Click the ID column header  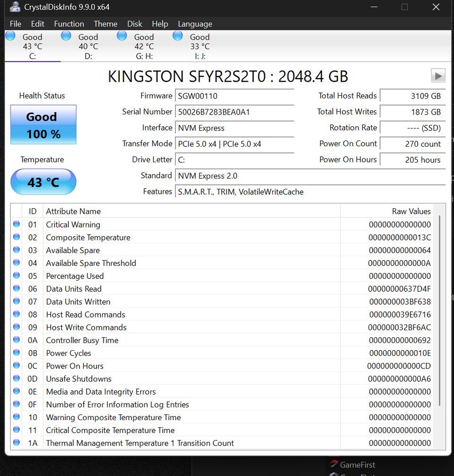[33, 211]
